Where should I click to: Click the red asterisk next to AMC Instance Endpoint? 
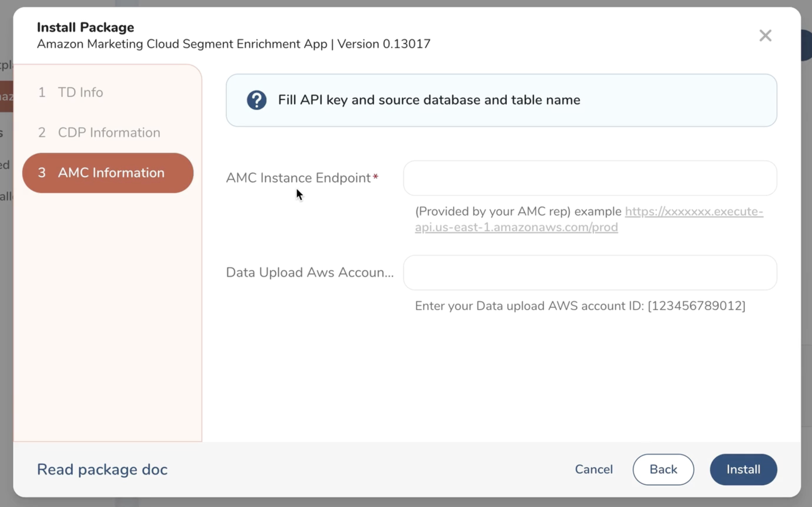(x=375, y=176)
